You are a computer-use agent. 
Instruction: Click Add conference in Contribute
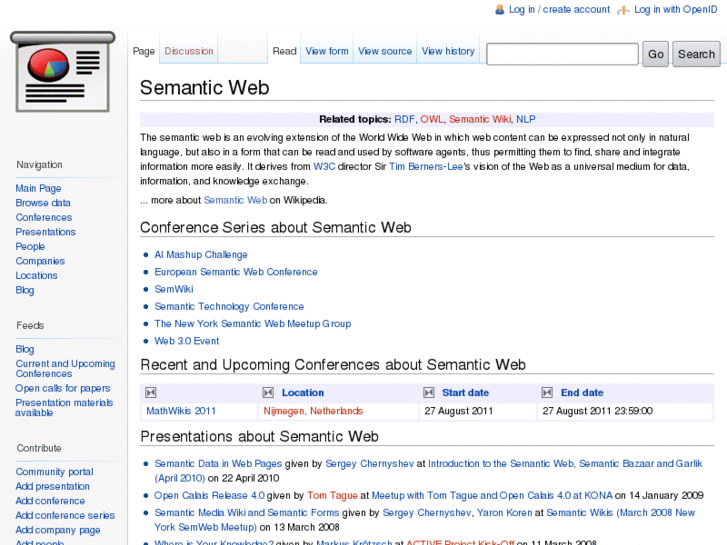[x=50, y=501]
